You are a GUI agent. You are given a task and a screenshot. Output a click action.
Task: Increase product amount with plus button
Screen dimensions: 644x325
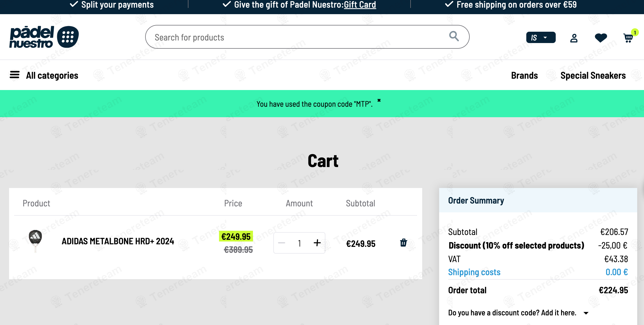point(317,243)
